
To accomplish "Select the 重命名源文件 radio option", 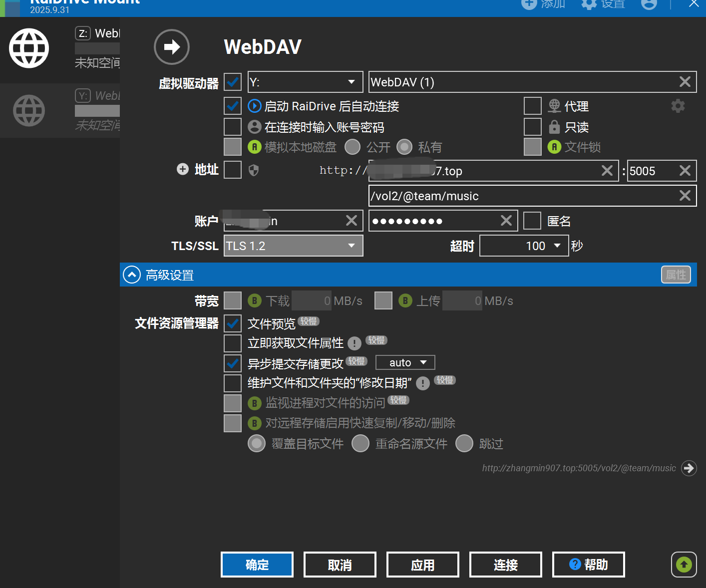I will pos(360,443).
